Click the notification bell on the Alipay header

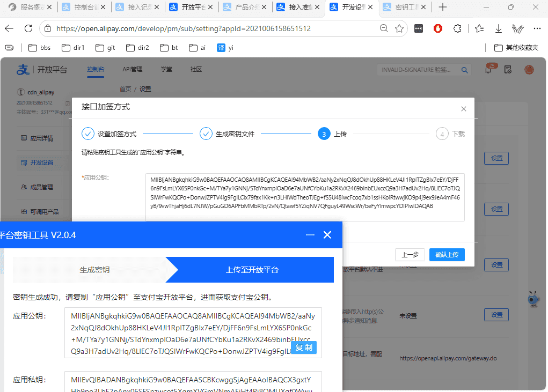pyautogui.click(x=488, y=70)
